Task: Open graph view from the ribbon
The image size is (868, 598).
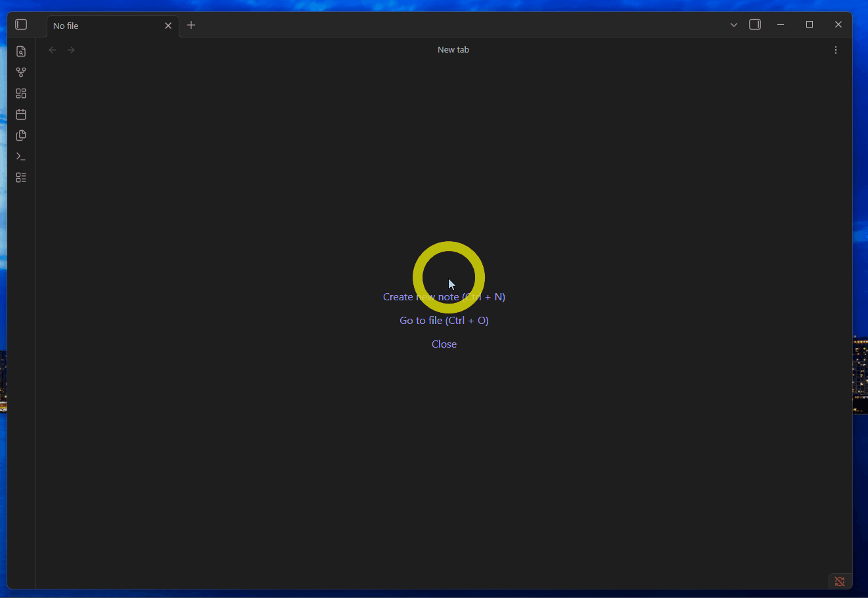Action: point(21,72)
